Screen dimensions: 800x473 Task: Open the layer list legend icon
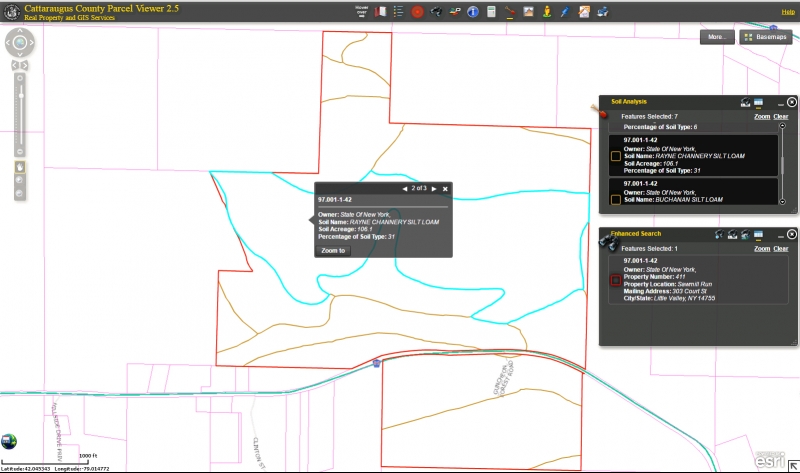399,12
